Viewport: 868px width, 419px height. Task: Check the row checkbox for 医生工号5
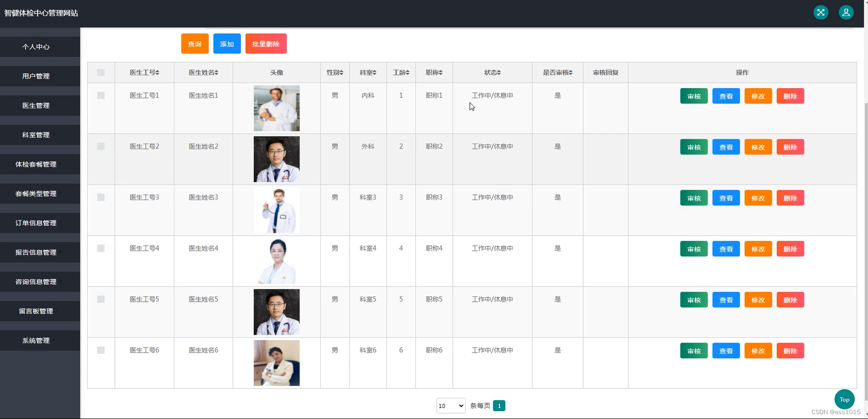pos(101,299)
